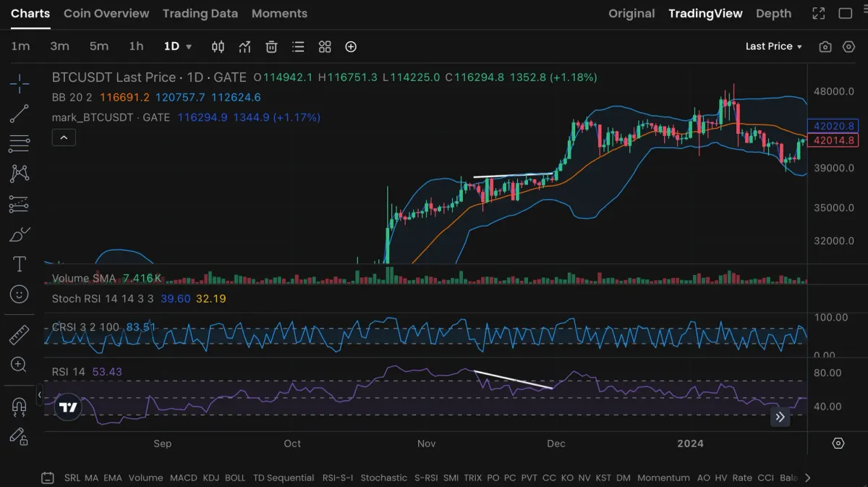The width and height of the screenshot is (868, 487).
Task: Click the TradingView logo badge
Action: 68,407
